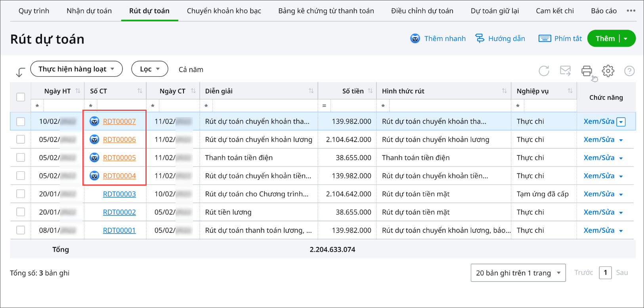Image resolution: width=644 pixels, height=308 pixels.
Task: Open voucher link RDT00001
Action: click(x=119, y=230)
